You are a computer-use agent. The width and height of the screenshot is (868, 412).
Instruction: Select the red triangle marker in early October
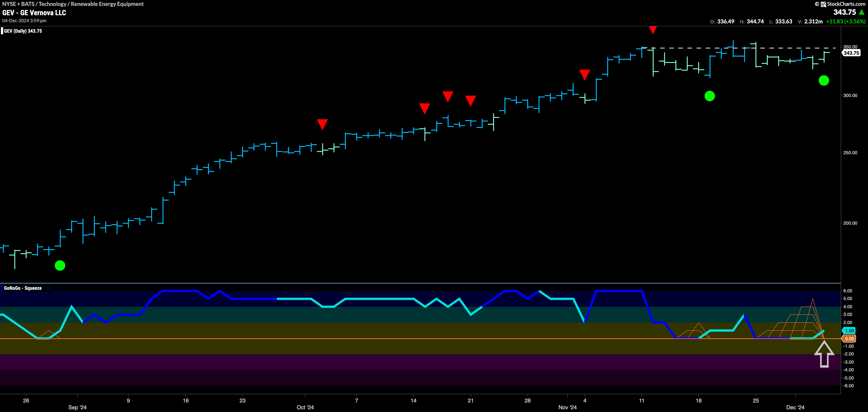(x=322, y=124)
